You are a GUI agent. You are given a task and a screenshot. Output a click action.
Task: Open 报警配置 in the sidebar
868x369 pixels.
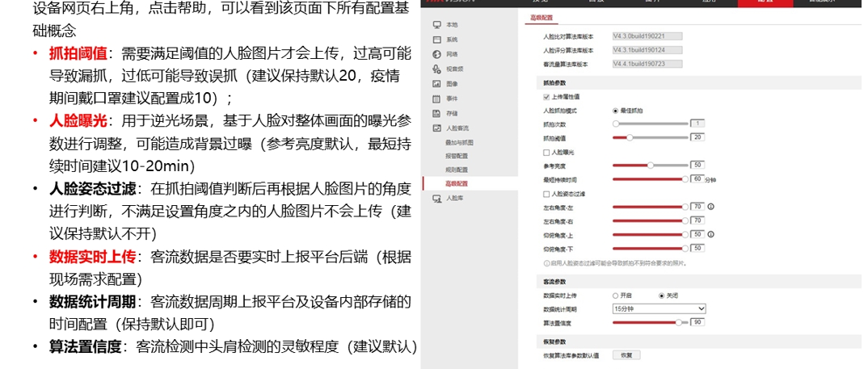tap(457, 156)
